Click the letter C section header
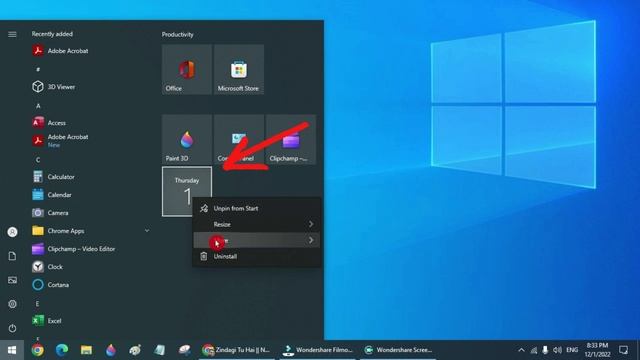Viewport: 640px width, 360px height. pos(38,160)
